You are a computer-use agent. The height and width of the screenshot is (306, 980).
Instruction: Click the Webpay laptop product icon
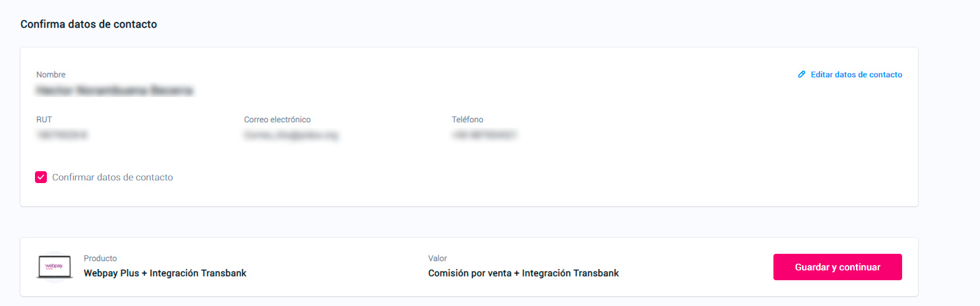(x=54, y=267)
